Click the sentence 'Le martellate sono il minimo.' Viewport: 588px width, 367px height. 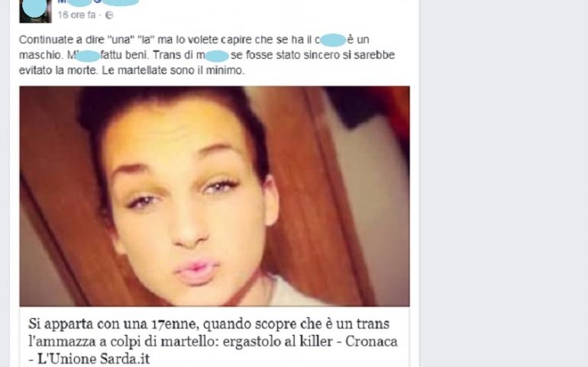pyautogui.click(x=173, y=70)
